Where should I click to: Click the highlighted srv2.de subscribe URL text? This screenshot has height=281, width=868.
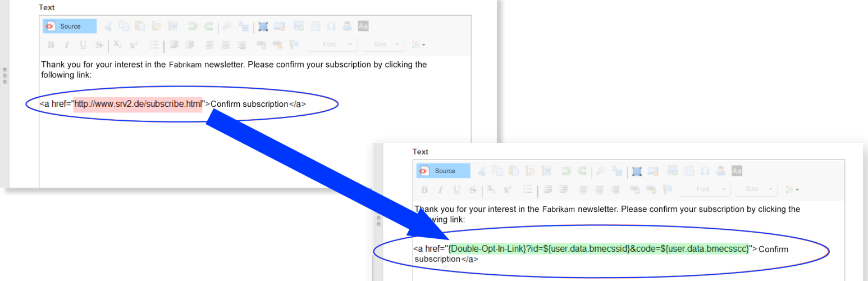(x=138, y=103)
